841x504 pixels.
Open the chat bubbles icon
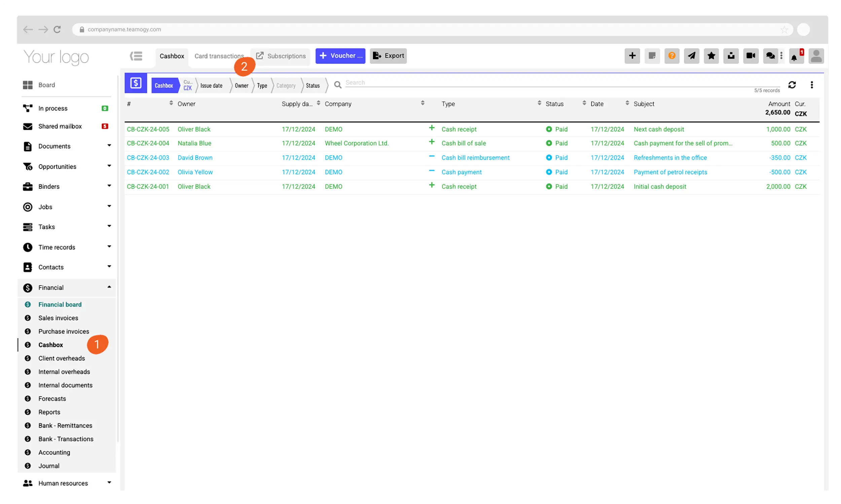click(770, 56)
